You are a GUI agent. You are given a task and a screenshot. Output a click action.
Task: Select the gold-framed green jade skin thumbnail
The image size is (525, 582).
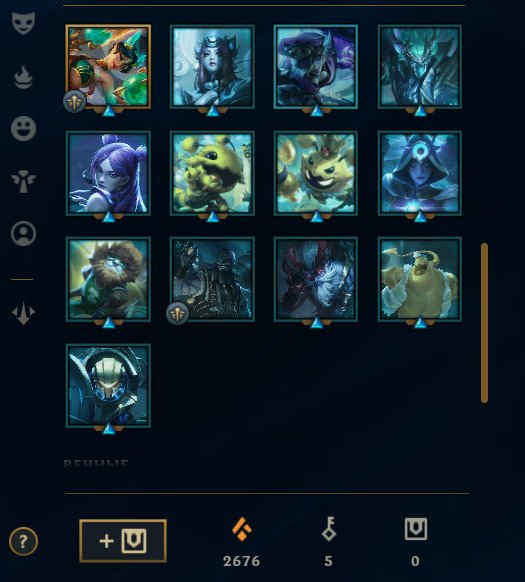108,67
